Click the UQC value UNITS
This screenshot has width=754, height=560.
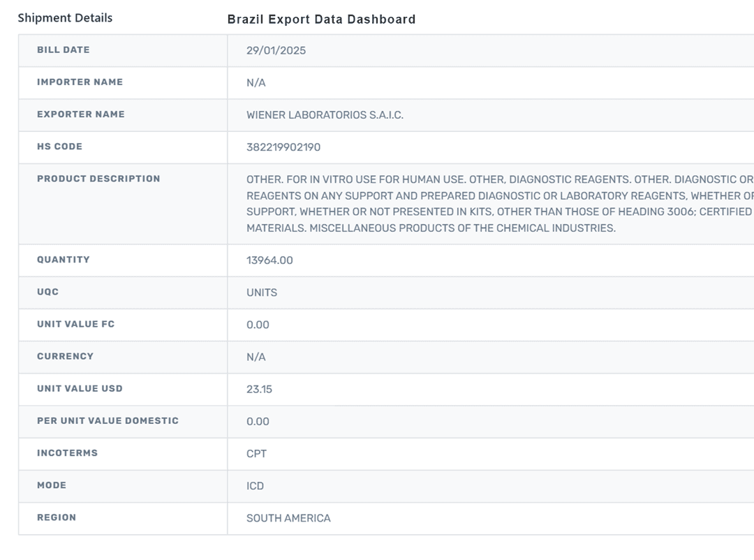[x=262, y=293]
